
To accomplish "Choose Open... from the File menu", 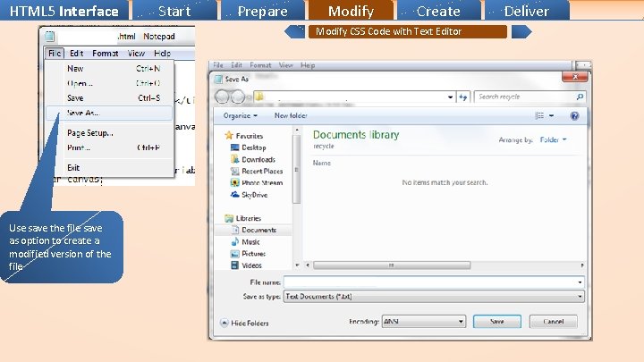I will pyautogui.click(x=109, y=83).
